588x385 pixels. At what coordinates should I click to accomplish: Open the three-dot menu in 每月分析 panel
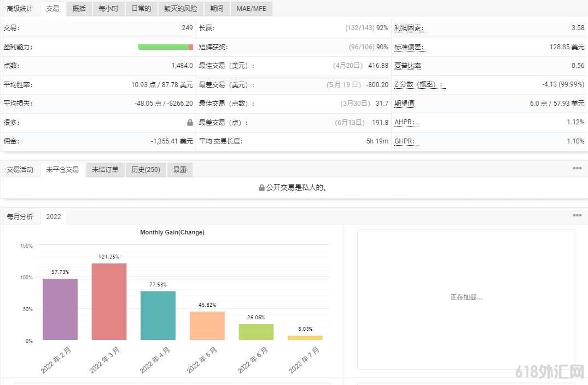click(577, 216)
